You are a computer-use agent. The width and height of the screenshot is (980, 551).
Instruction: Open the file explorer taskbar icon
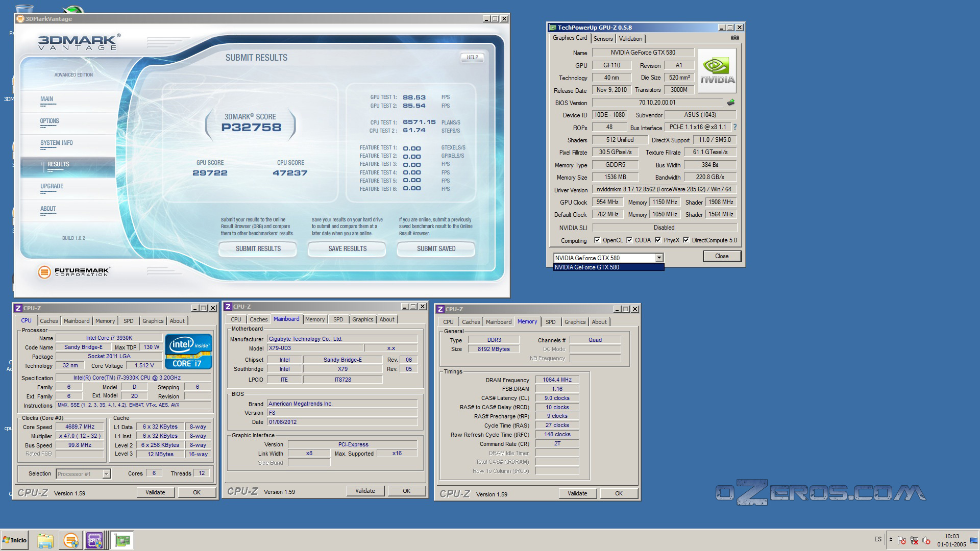coord(45,540)
